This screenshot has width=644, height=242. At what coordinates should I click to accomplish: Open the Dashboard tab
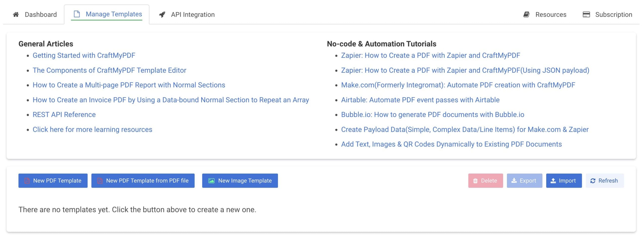coord(35,14)
